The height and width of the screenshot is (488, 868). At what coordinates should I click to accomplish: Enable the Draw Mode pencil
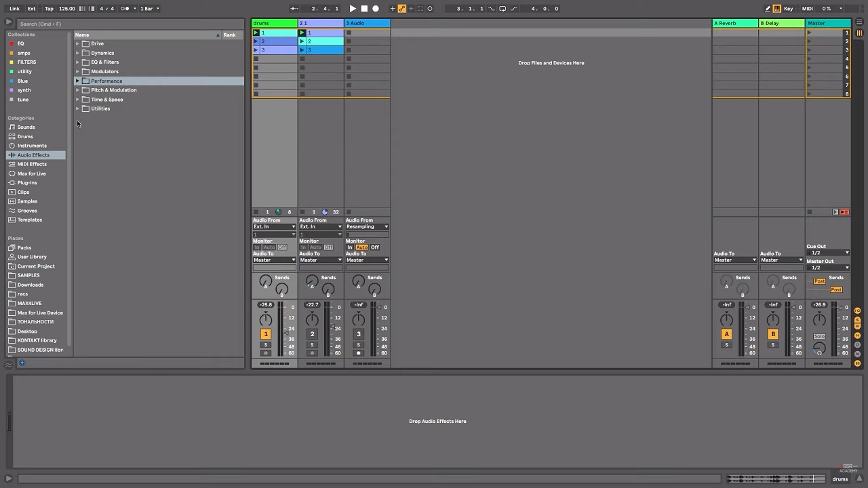pyautogui.click(x=768, y=9)
